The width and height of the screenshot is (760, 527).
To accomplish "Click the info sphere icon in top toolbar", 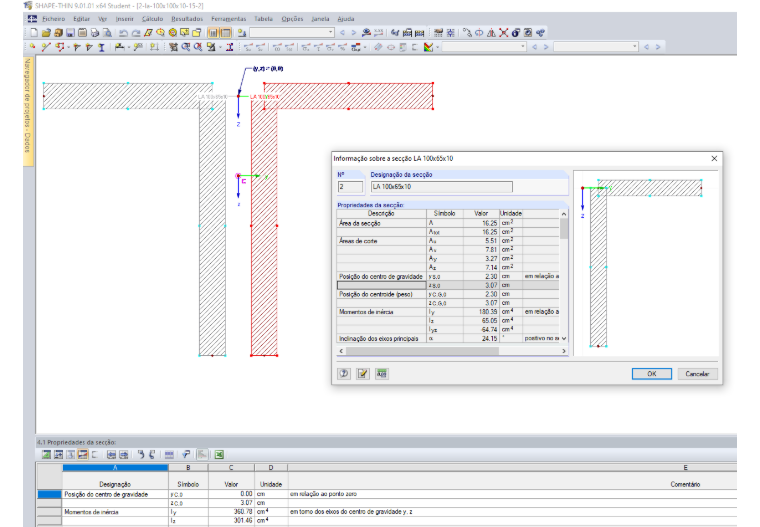I will click(x=516, y=33).
